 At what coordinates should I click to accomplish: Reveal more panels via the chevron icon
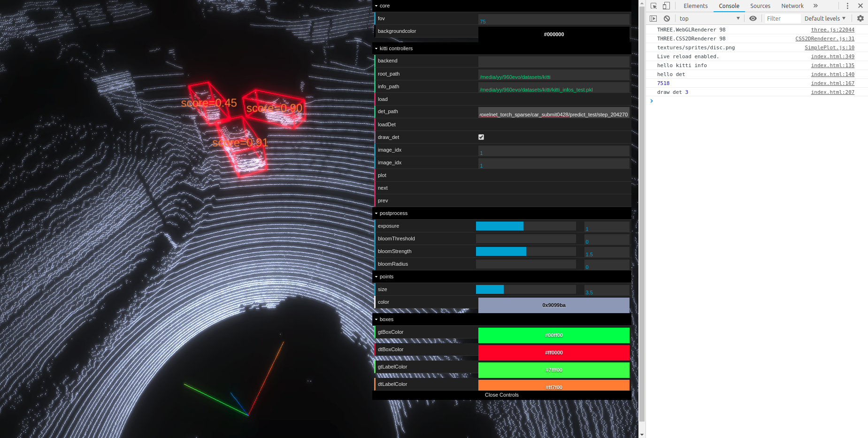(x=815, y=6)
